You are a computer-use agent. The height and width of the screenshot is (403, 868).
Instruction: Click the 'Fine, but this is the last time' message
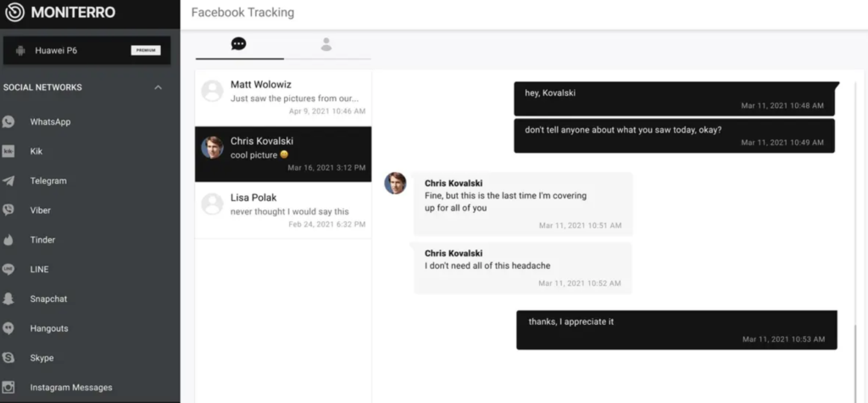[x=523, y=203]
